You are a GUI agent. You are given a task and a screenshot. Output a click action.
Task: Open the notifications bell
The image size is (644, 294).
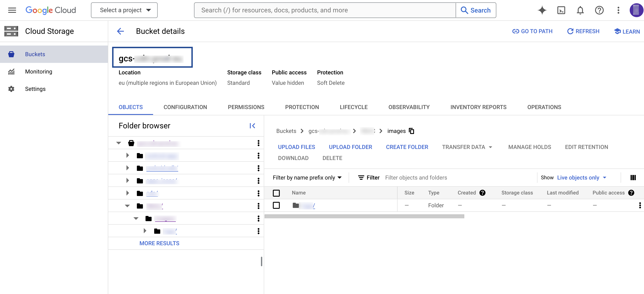(x=580, y=10)
